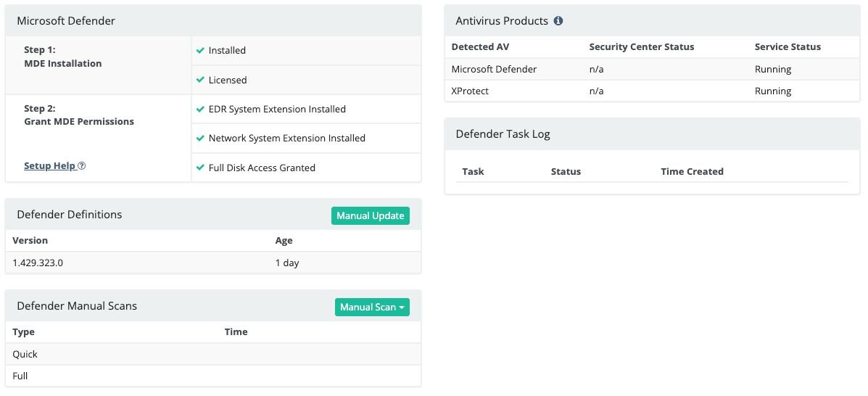Click the EDR System Extension checkmark icon
Screen dimensions: 868x396
point(200,110)
